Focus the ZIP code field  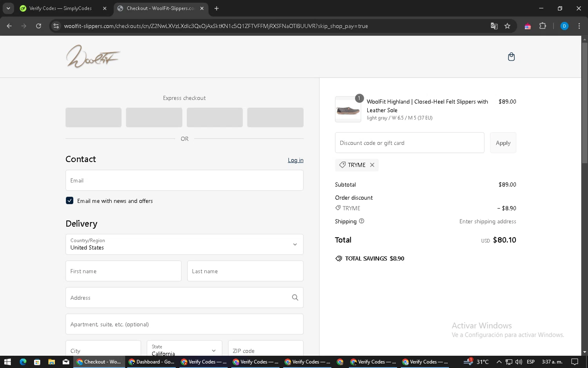pyautogui.click(x=266, y=348)
